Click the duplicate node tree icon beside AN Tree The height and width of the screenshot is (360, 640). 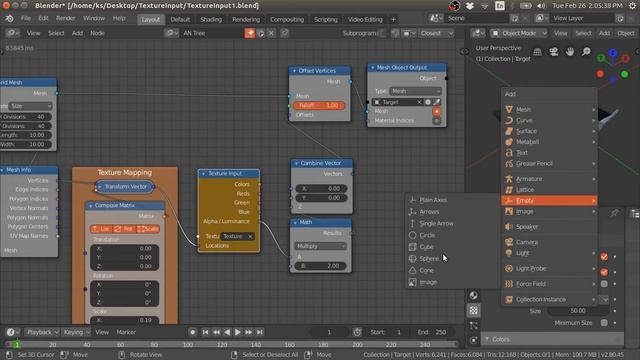tap(261, 33)
